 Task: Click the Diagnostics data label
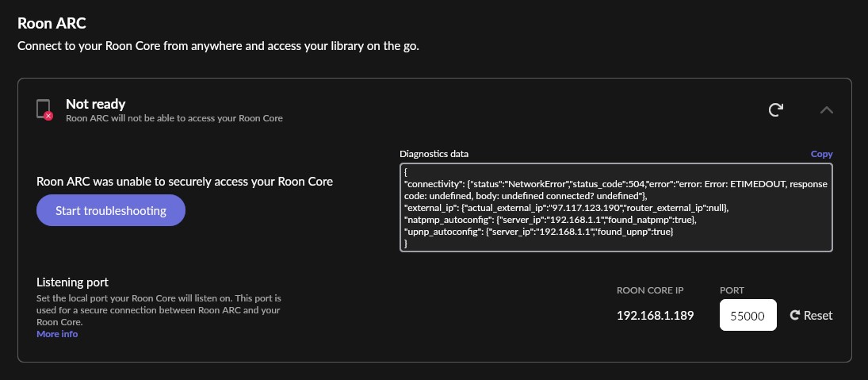tap(434, 154)
